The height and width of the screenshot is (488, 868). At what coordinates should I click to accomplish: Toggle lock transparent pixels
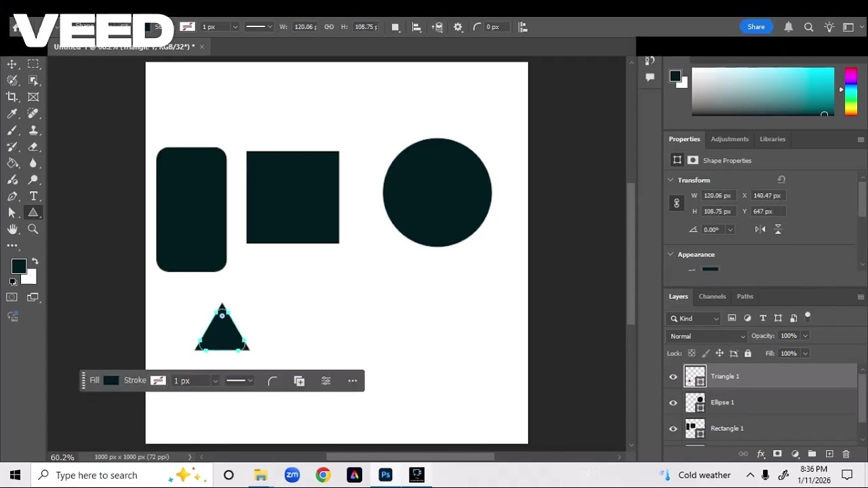tap(692, 353)
